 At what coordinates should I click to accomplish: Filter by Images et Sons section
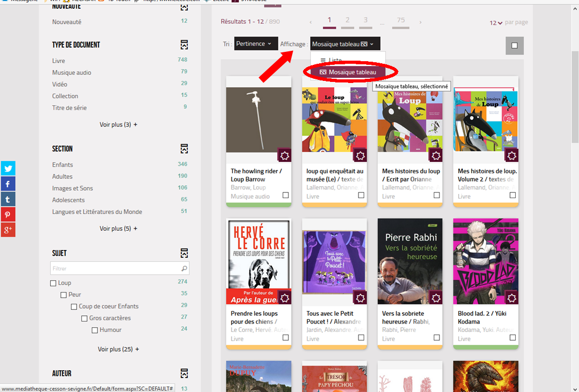pos(73,188)
